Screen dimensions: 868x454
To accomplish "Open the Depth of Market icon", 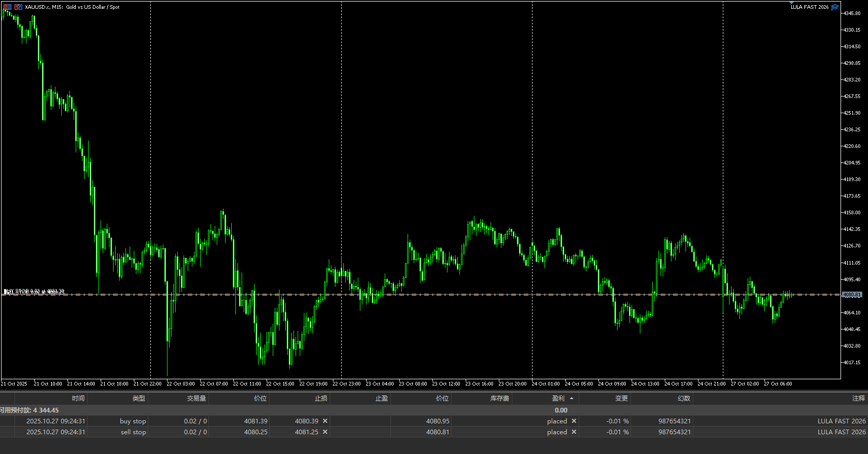I will [18, 7].
